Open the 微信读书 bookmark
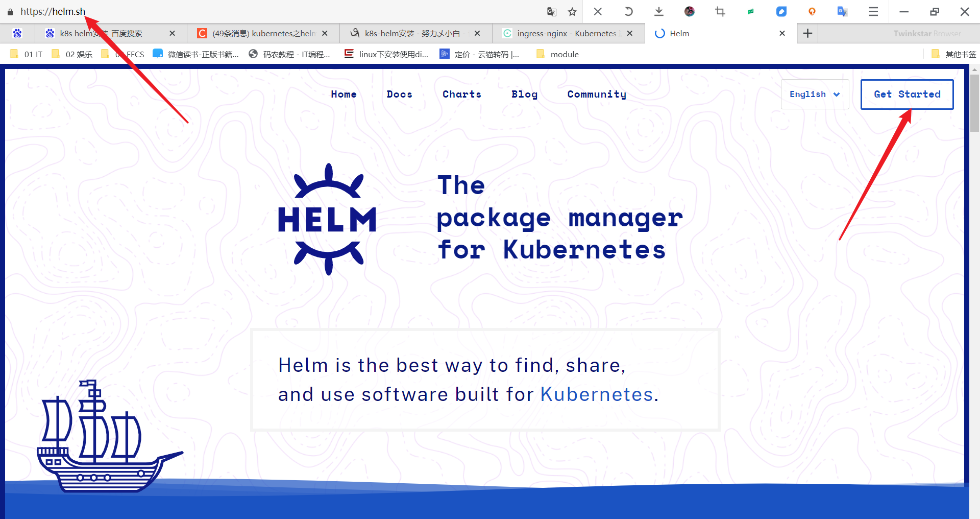Screen dimensions: 980x519 196,54
